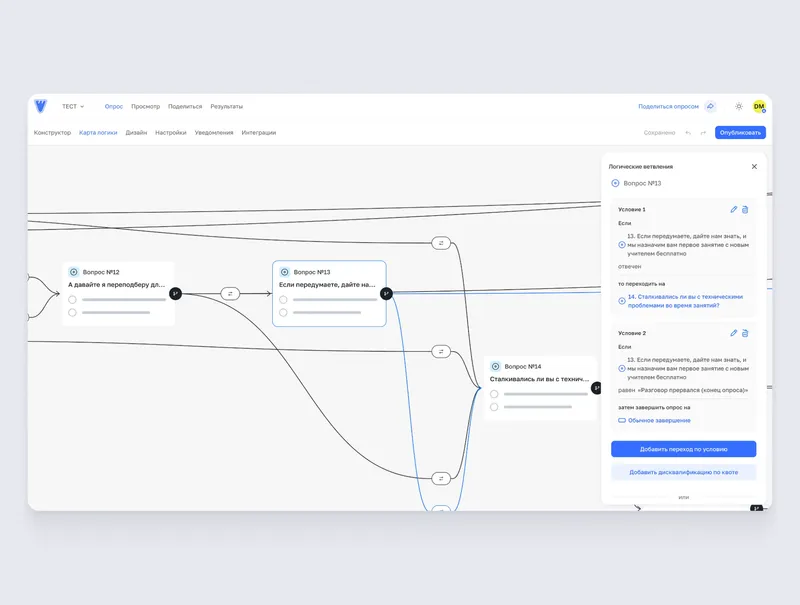The image size is (800, 605).
Task: Click the Опубликовать button
Action: tap(740, 133)
